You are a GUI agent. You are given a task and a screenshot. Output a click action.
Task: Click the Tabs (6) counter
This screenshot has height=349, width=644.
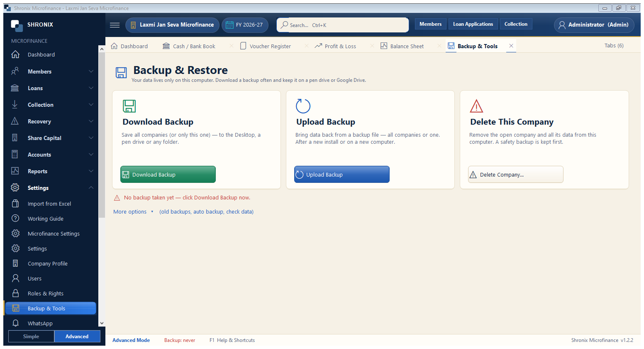(x=614, y=46)
